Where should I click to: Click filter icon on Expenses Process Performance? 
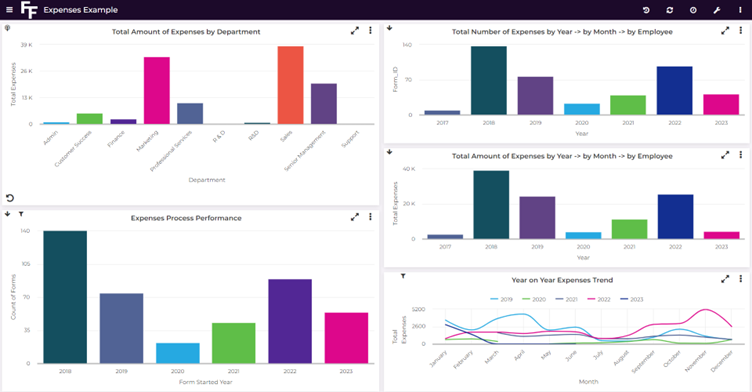point(21,214)
